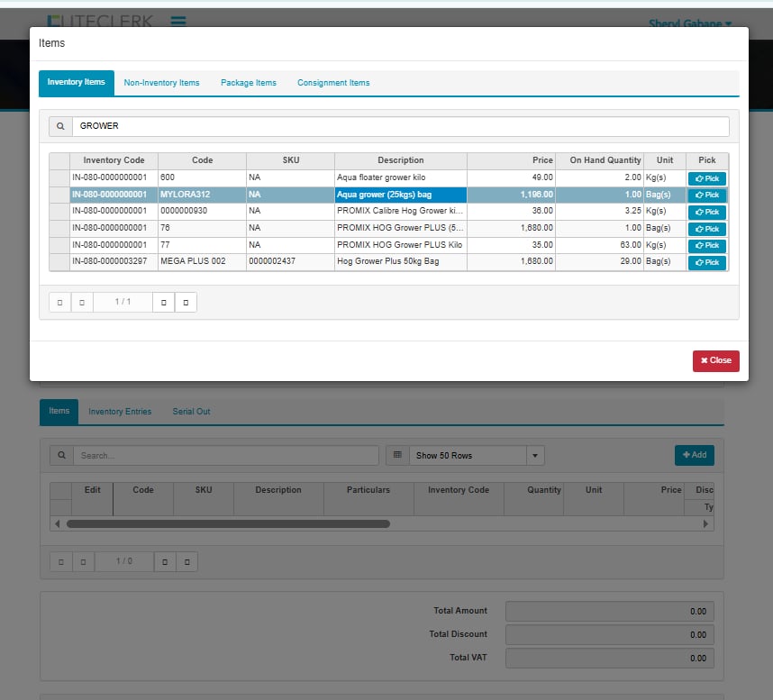Go to first page in Items dialog pager
This screenshot has height=700, width=773.
pos(59,303)
